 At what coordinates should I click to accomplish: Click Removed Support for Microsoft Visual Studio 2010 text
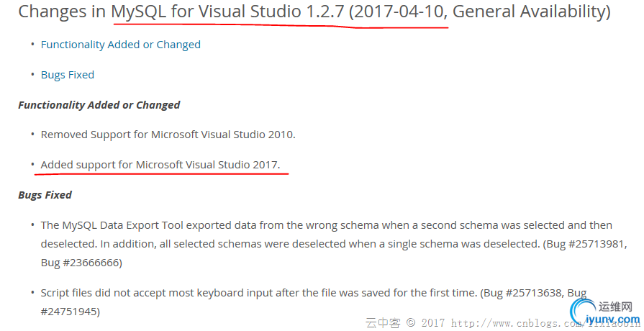point(168,135)
